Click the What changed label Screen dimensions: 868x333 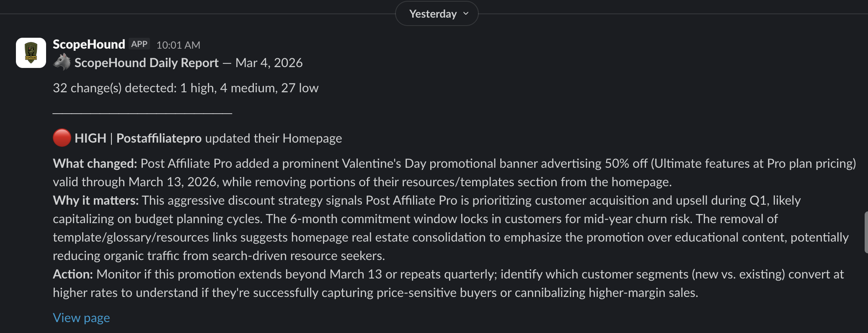coord(95,164)
